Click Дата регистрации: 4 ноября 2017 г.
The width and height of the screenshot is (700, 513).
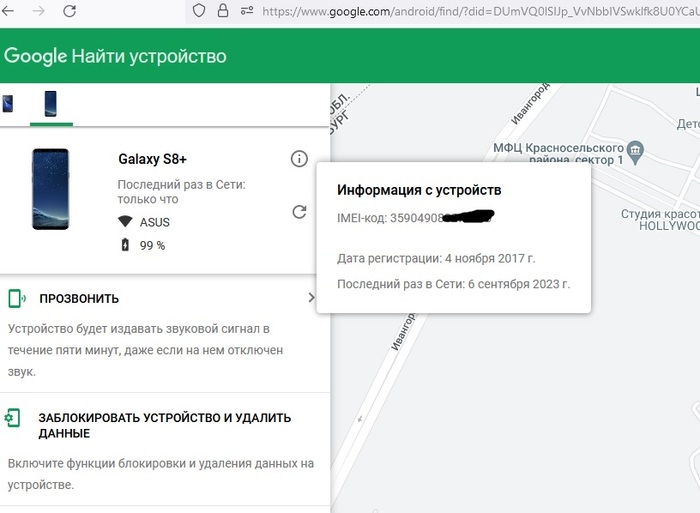(436, 259)
